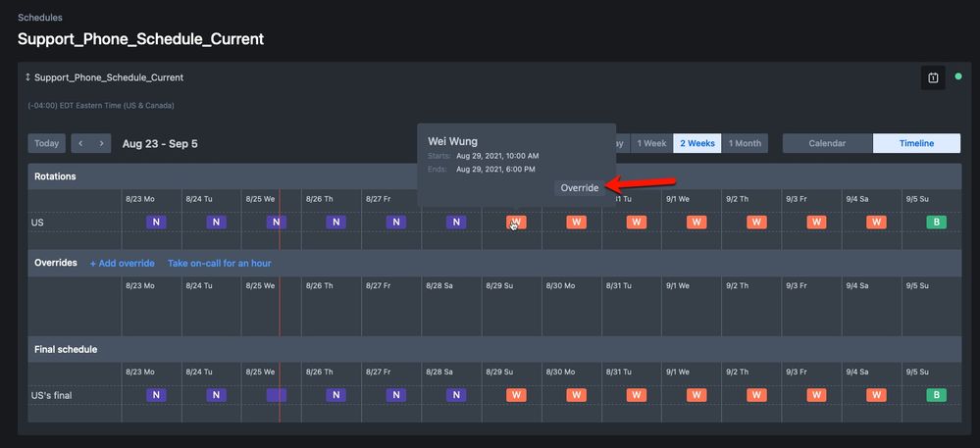Select N shift on 8/28 in US rotation

click(456, 222)
